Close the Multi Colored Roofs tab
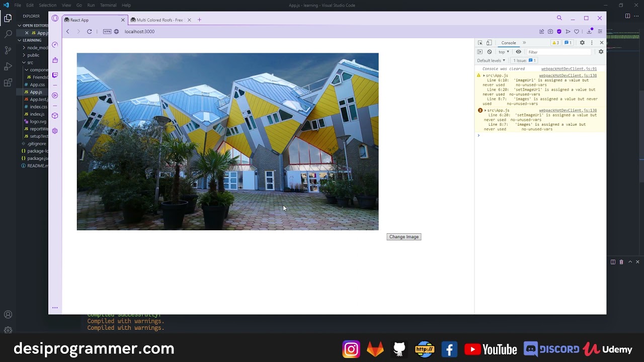 point(189,20)
